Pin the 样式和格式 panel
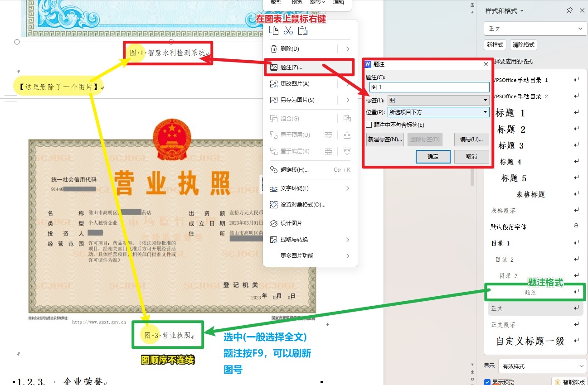The height and width of the screenshot is (385, 588). click(569, 10)
